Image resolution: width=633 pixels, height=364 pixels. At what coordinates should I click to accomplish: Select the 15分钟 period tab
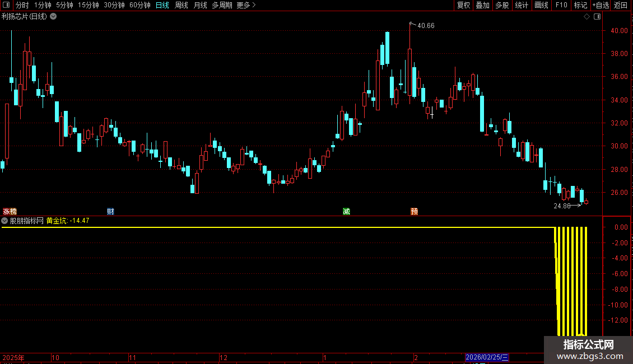point(89,5)
